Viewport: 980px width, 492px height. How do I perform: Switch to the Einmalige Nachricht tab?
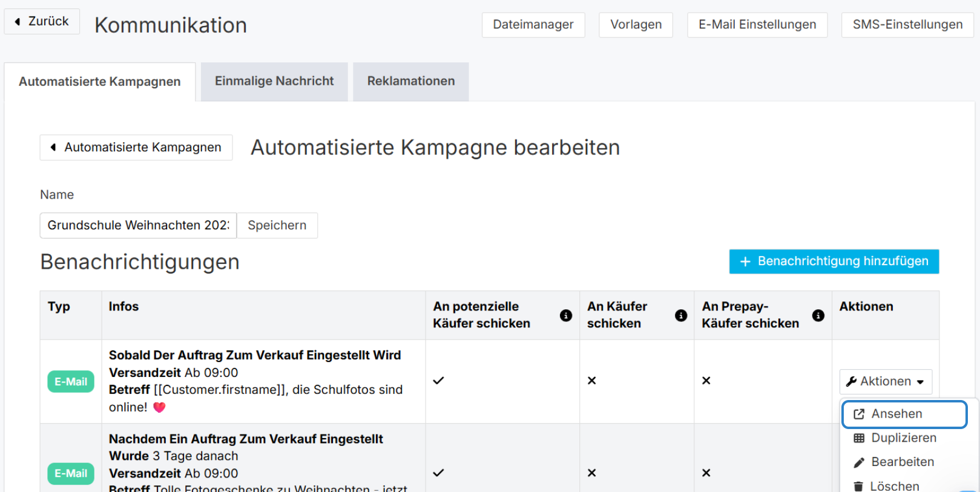point(274,81)
